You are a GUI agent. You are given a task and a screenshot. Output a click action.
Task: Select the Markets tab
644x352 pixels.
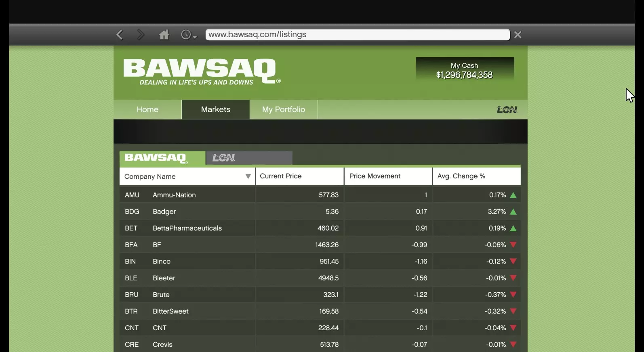(x=216, y=109)
